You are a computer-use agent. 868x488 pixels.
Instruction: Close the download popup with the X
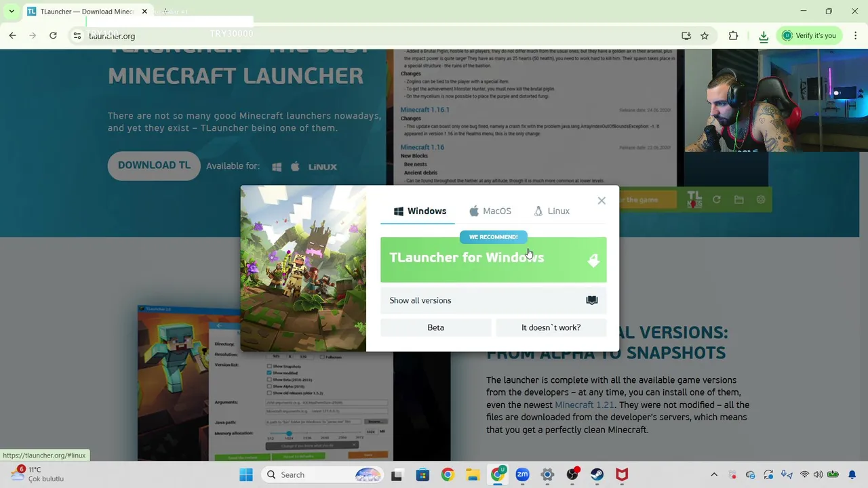[x=601, y=201]
